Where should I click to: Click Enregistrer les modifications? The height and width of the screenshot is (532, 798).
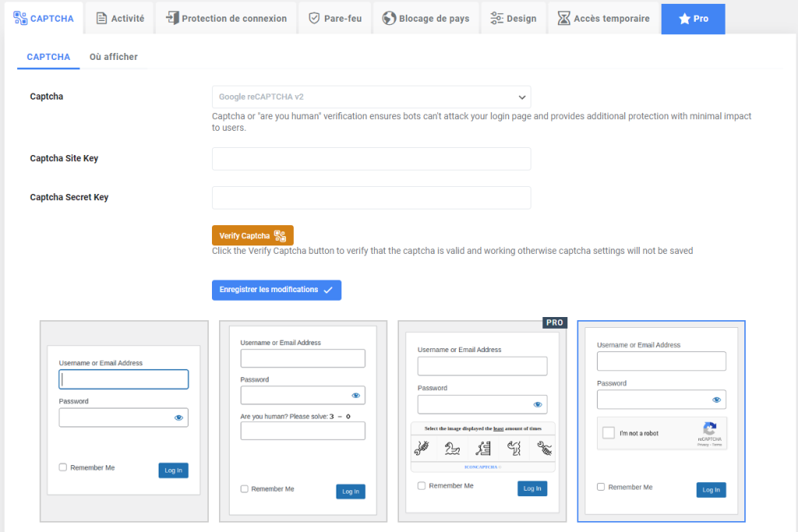(x=276, y=290)
